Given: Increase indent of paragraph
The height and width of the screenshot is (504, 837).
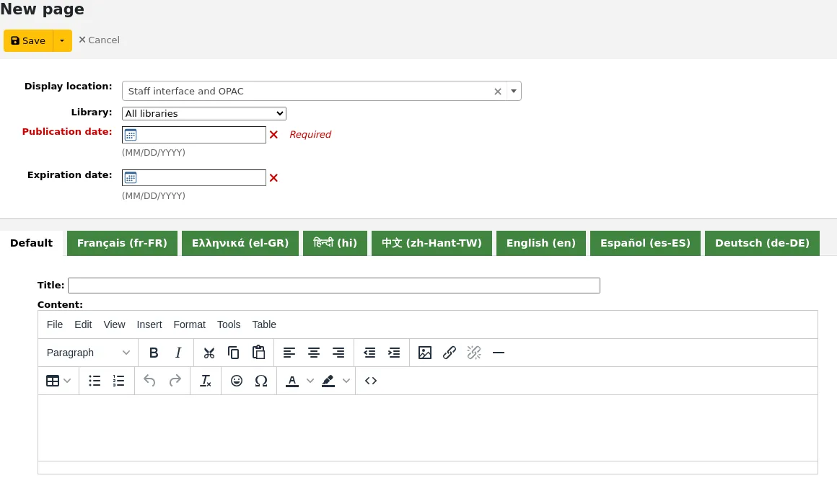Looking at the screenshot, I should coord(394,353).
